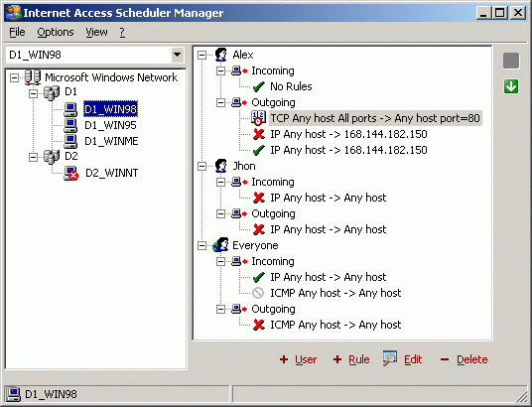Click Alex user avatar icon

221,55
